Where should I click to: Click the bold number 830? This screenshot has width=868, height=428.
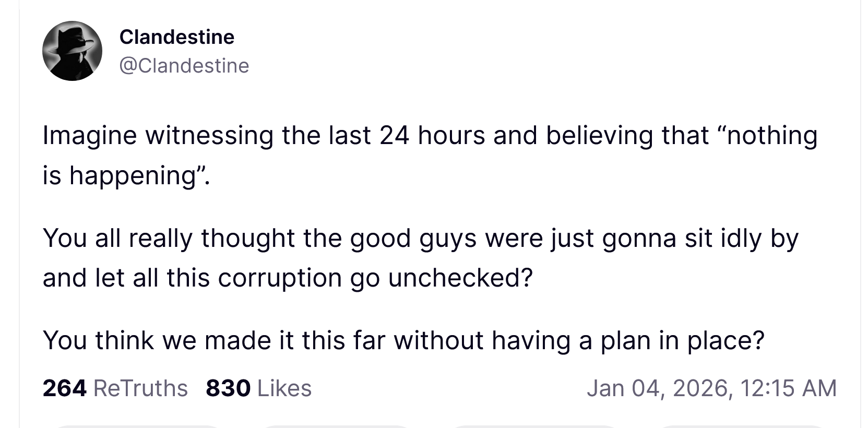click(x=228, y=388)
